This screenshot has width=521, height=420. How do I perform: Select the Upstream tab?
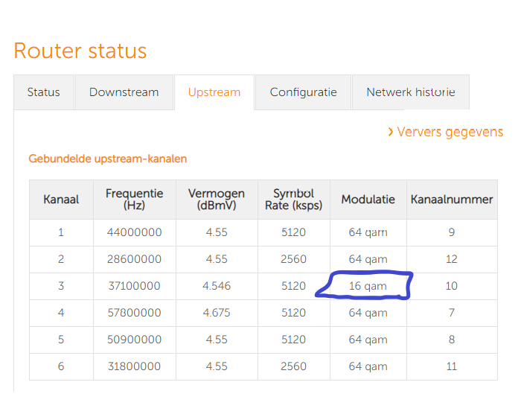click(x=214, y=92)
